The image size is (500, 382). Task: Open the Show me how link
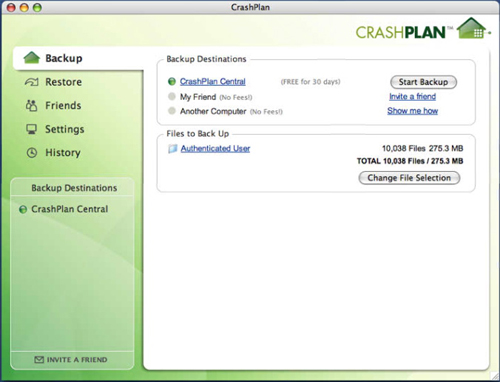412,111
